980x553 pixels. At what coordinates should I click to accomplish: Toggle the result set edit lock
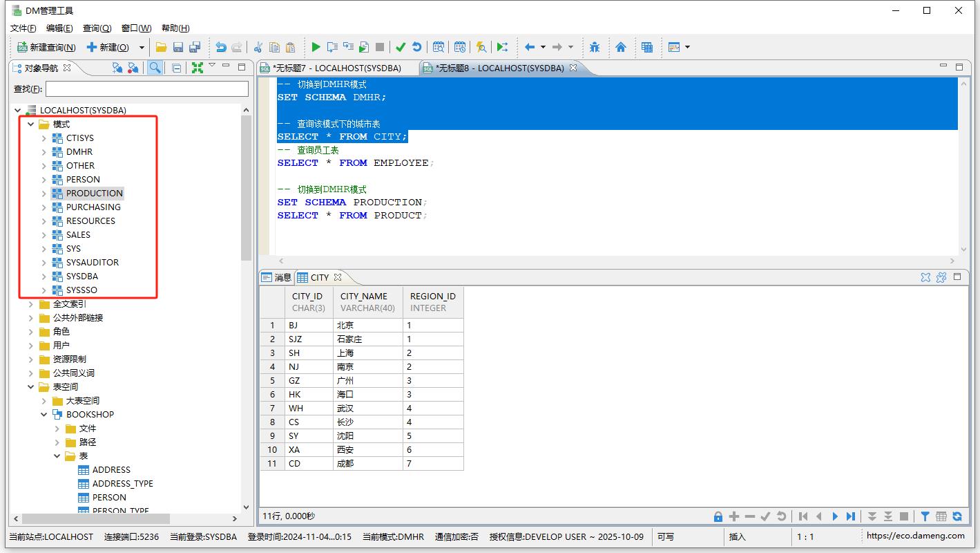click(718, 516)
